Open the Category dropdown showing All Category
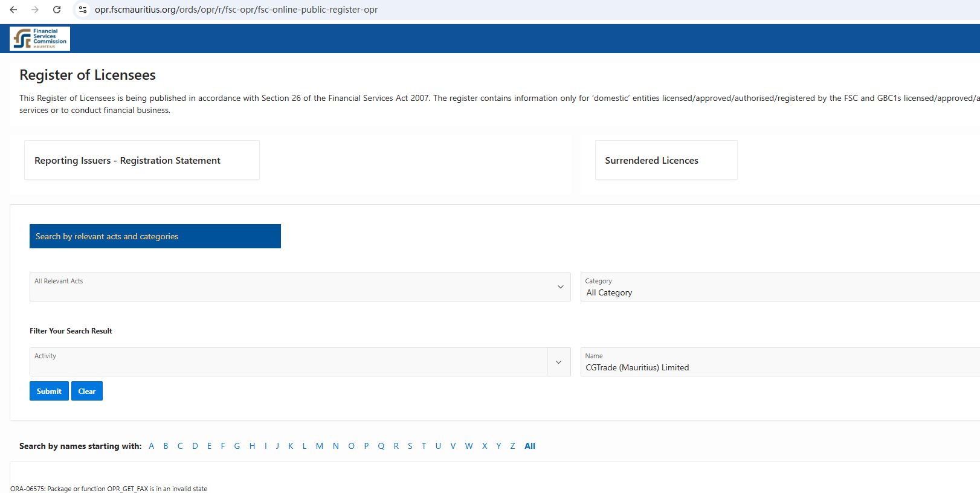 click(780, 287)
